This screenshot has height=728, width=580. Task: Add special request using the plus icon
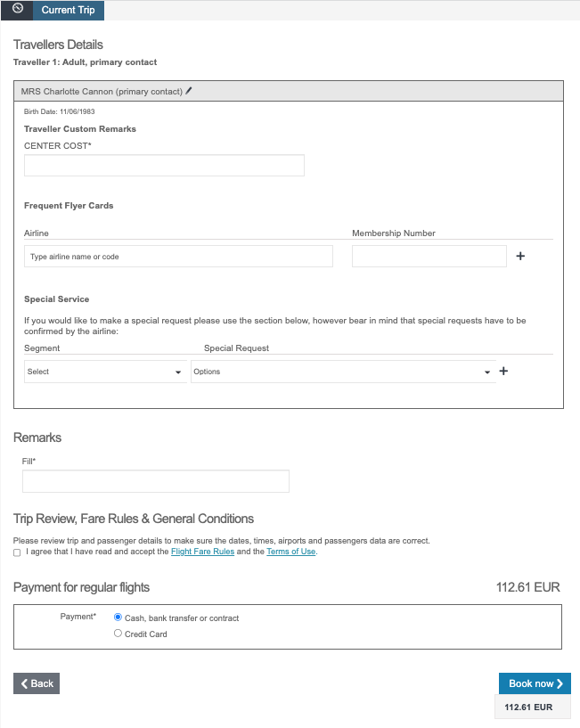pyautogui.click(x=503, y=372)
